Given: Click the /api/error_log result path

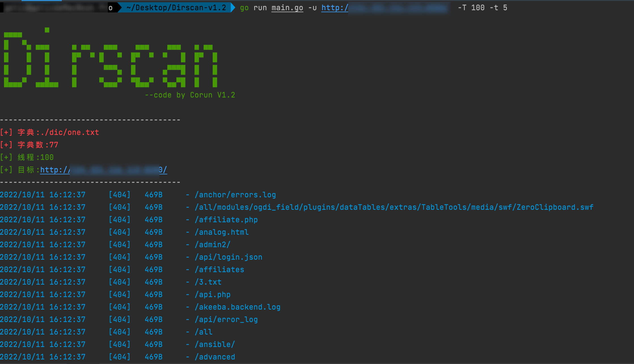Looking at the screenshot, I should point(226,319).
